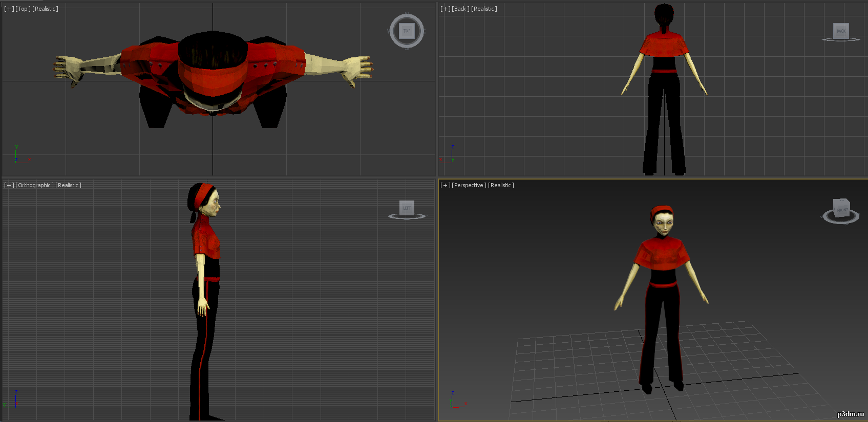
Task: Open the [Realistic] shading menu in Top viewport
Action: 45,9
